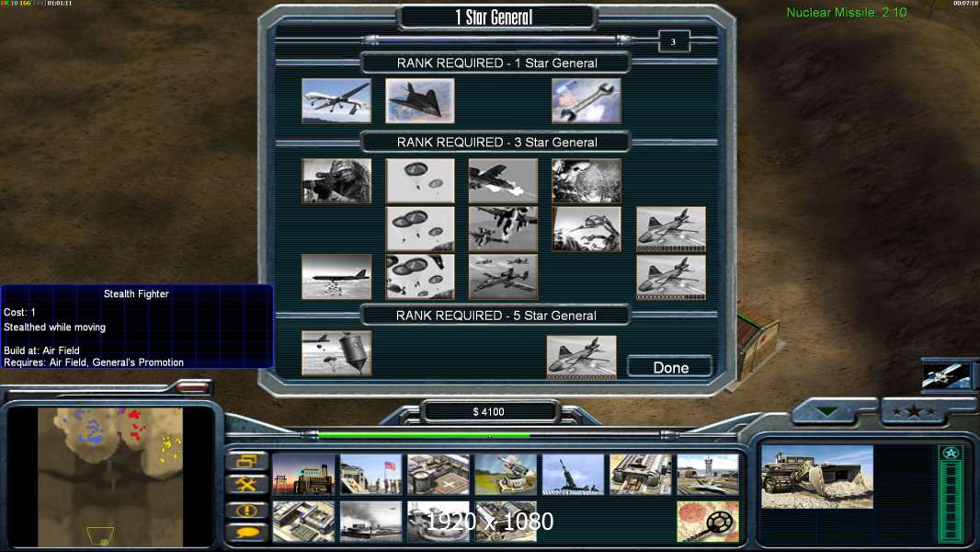Select A-10 Strike level 2 icon
Image resolution: width=980 pixels, height=552 pixels.
pyautogui.click(x=503, y=229)
